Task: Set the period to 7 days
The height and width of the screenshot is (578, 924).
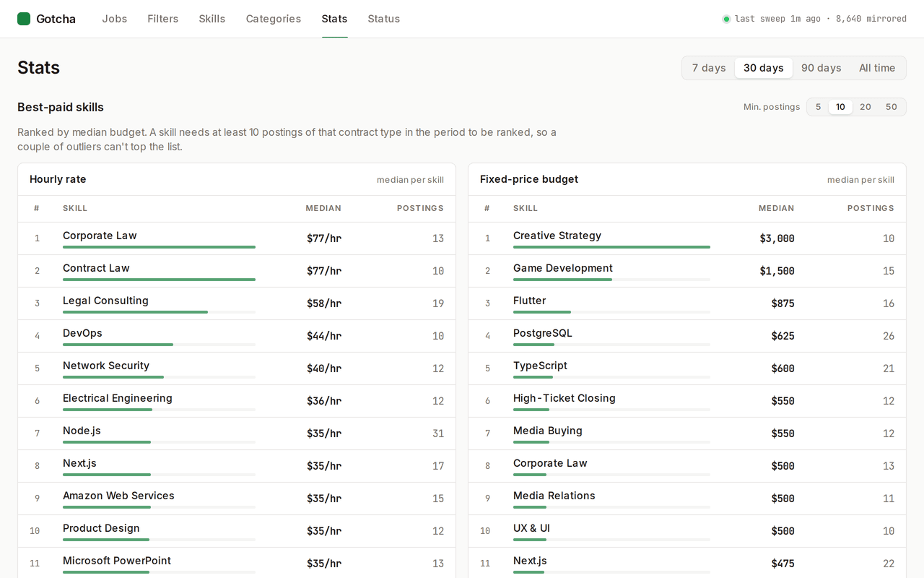Action: tap(709, 68)
